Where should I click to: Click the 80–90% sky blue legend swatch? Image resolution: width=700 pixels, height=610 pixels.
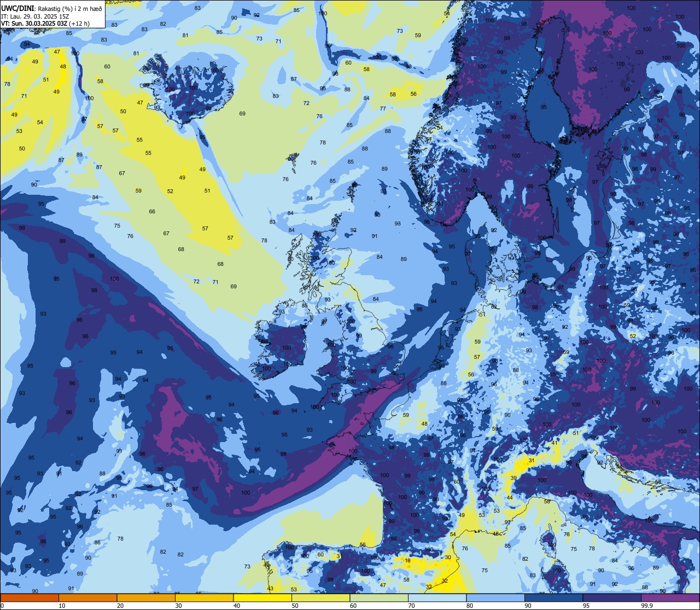(x=495, y=597)
